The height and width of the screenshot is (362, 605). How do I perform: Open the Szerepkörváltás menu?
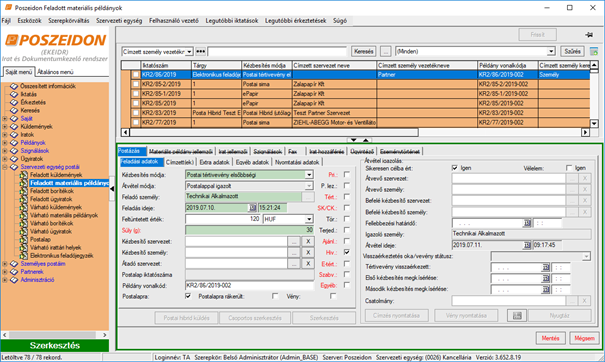pyautogui.click(x=69, y=20)
